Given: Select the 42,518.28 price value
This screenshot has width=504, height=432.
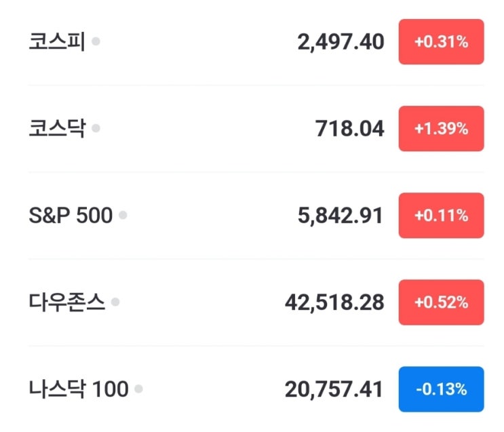Looking at the screenshot, I should coord(334,302).
